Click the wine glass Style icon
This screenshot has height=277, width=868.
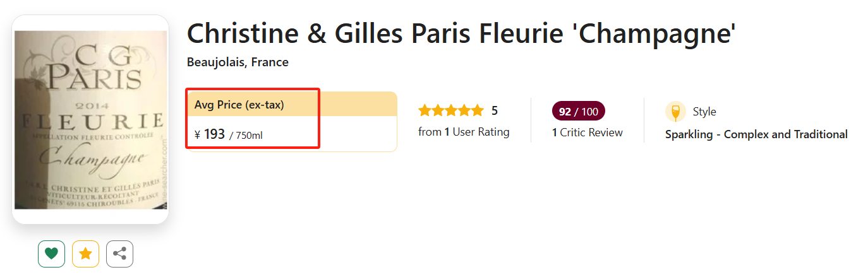pyautogui.click(x=675, y=112)
